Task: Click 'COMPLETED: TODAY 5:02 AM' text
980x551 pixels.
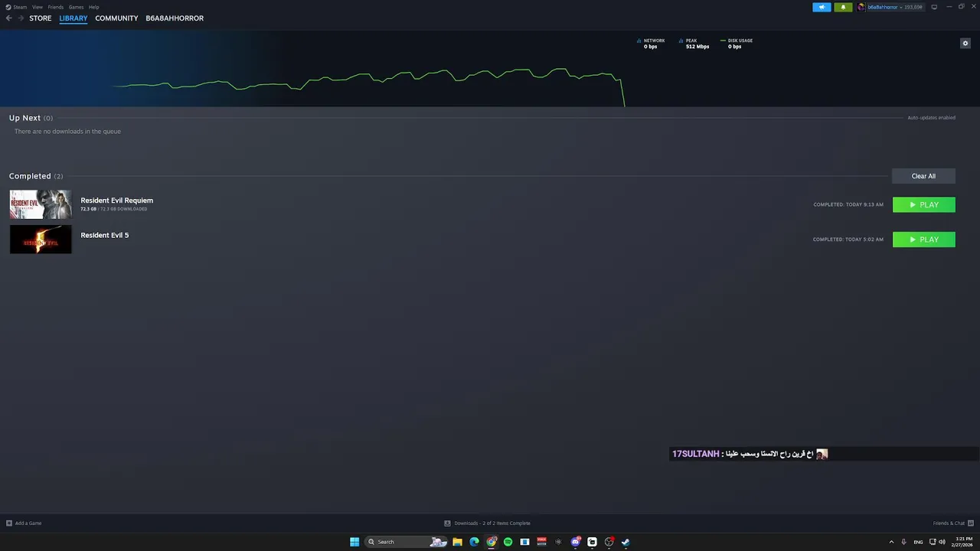Action: click(848, 240)
